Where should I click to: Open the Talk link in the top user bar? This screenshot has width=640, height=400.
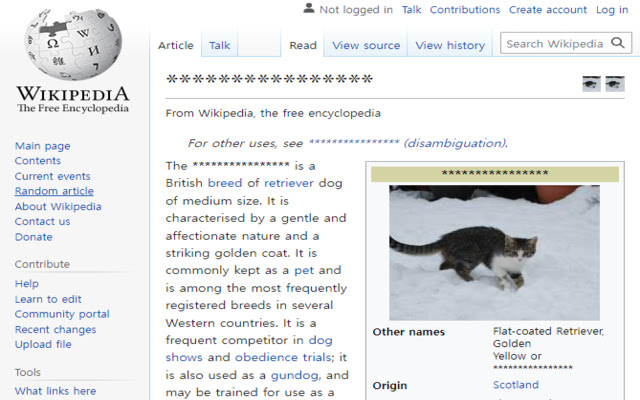411,9
